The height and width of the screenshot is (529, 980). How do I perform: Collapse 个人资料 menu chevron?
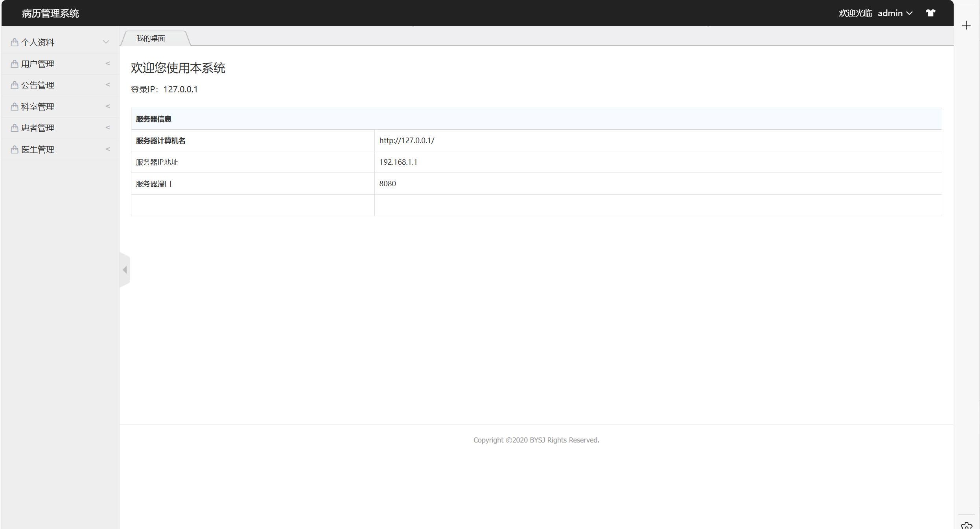[x=106, y=42]
